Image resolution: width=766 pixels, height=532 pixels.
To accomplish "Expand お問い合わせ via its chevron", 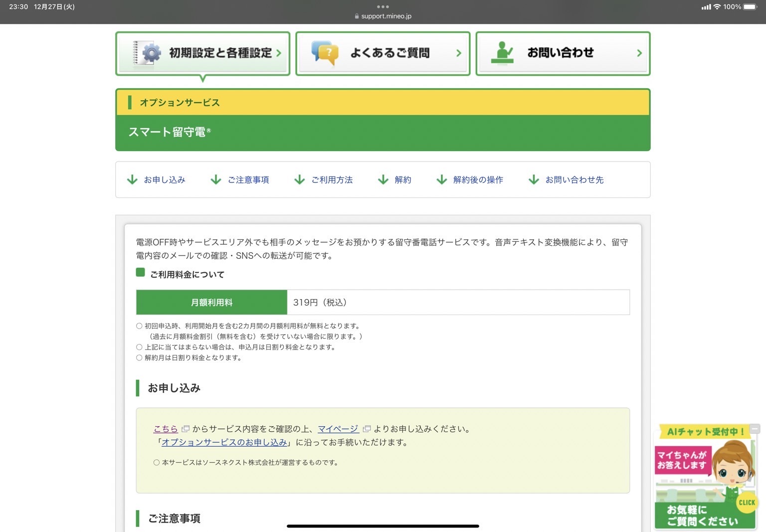I will (x=639, y=53).
